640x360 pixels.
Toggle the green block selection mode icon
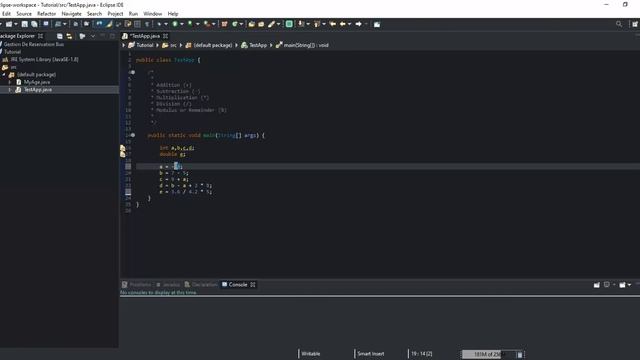tap(289, 24)
